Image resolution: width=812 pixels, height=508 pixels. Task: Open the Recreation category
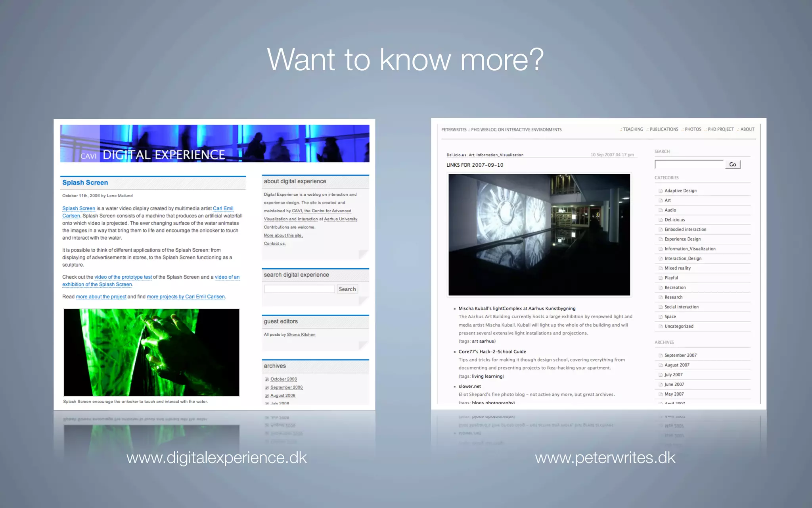675,287
